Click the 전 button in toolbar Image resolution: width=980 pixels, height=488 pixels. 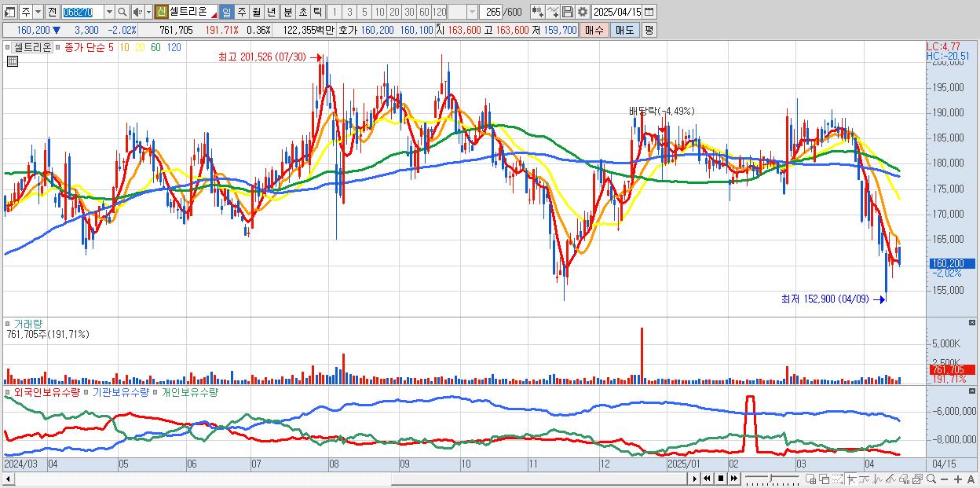pyautogui.click(x=52, y=12)
